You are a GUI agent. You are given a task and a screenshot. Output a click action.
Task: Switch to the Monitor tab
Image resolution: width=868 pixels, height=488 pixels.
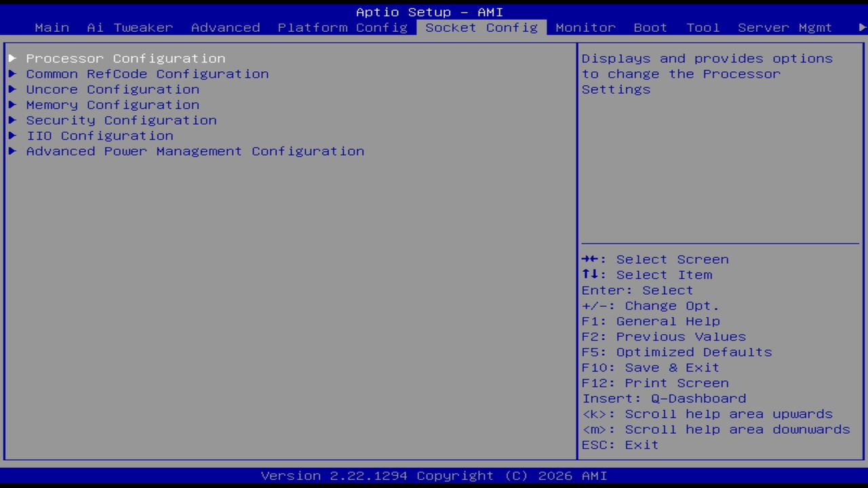tap(585, 28)
